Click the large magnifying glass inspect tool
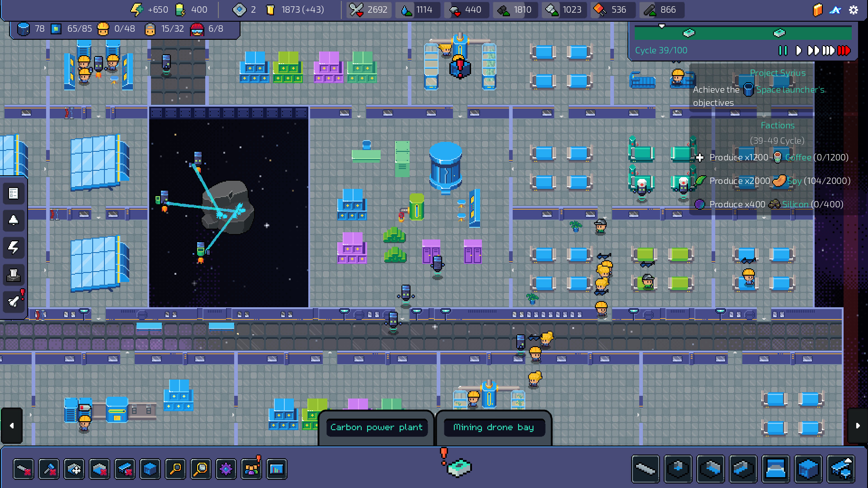The image size is (868, 488). pyautogui.click(x=201, y=469)
